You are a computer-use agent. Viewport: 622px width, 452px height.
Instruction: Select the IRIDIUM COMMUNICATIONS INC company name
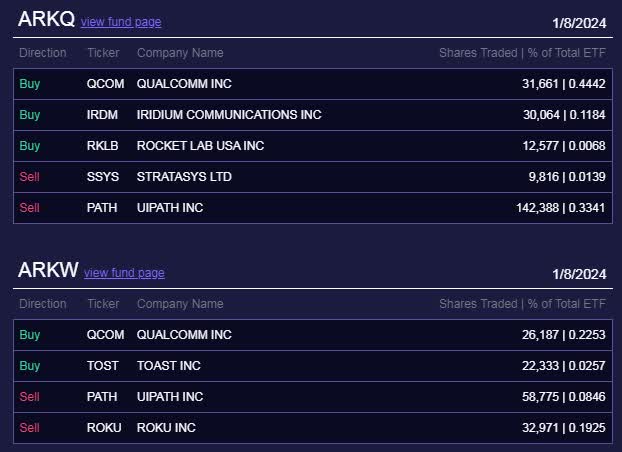[x=229, y=115]
